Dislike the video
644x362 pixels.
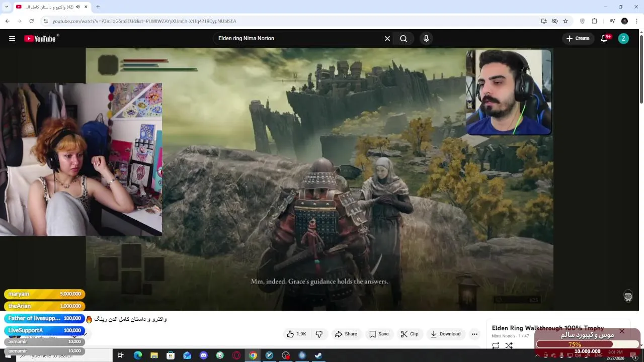319,334
